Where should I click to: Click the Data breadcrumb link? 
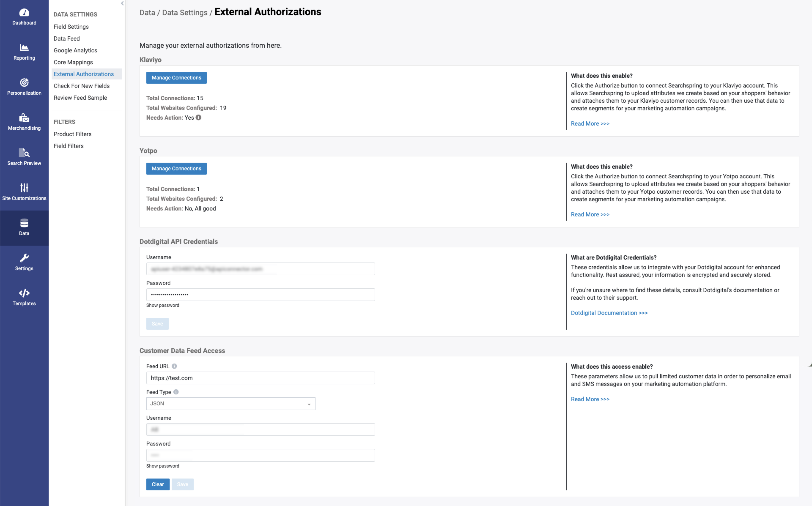[x=147, y=13]
